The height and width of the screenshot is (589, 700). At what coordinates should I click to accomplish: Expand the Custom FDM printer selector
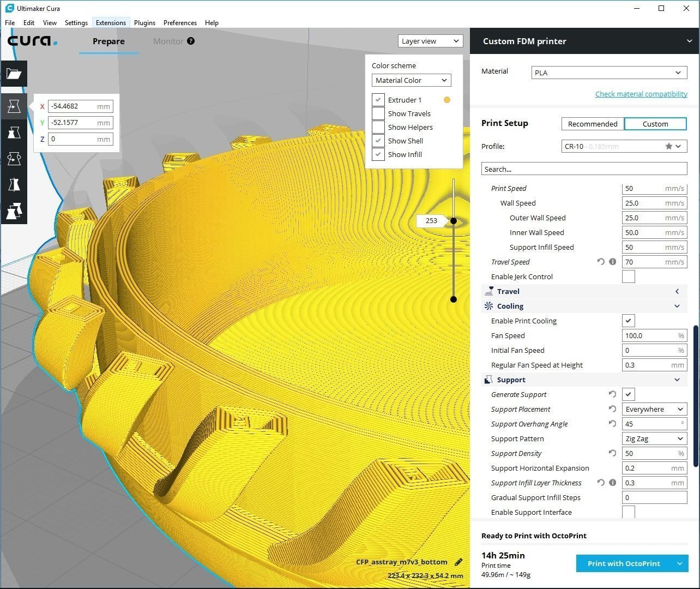[x=690, y=41]
